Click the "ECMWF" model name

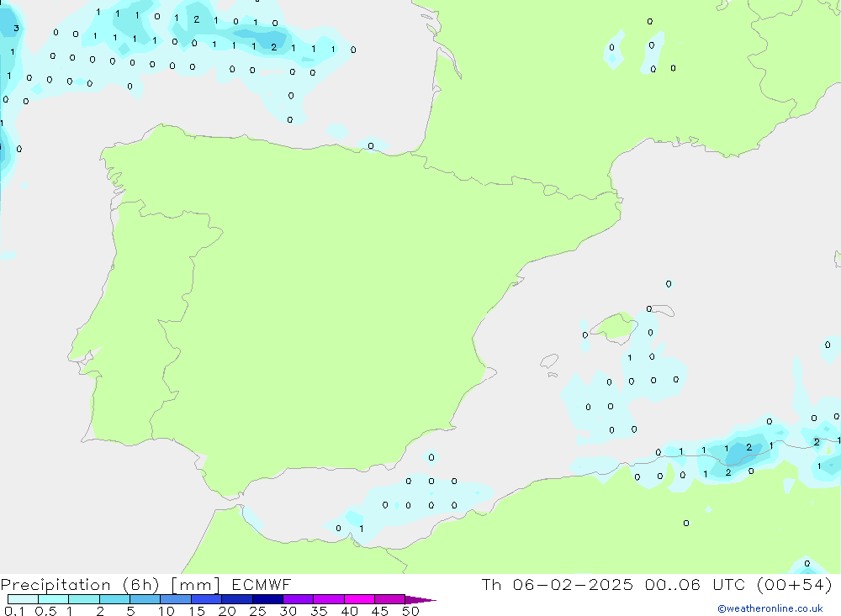[262, 584]
